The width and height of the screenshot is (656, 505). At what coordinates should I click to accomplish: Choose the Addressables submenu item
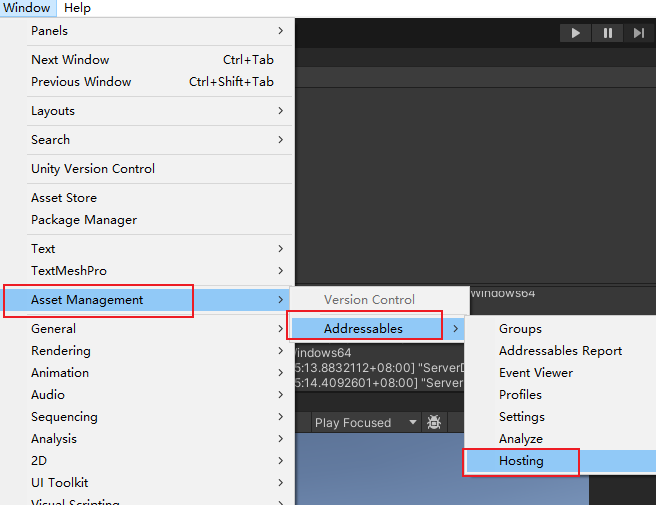pos(378,328)
